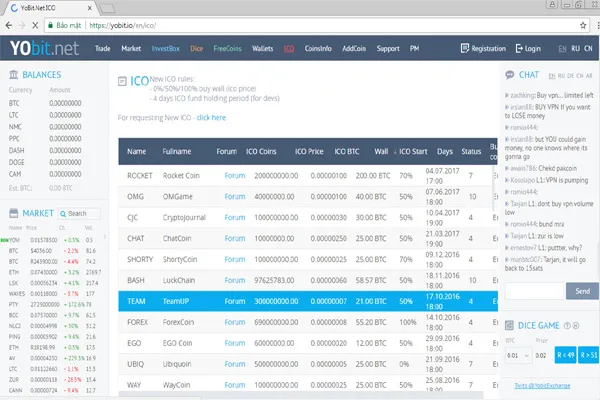The width and height of the screenshot is (600, 400).
Task: Stop the page loading with X button
Action: tap(35, 26)
